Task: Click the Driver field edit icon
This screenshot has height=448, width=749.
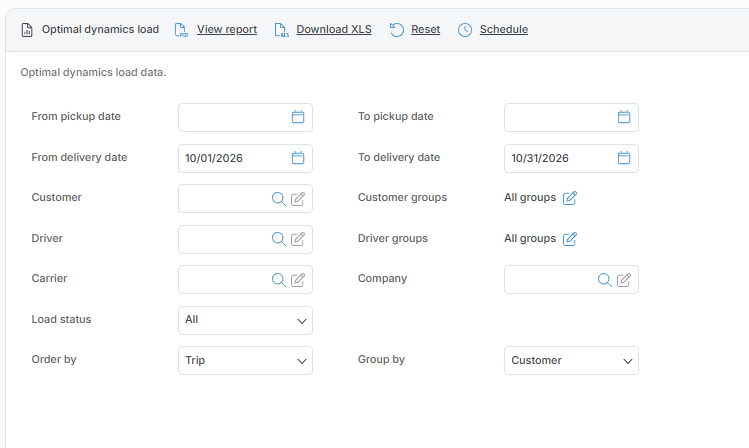Action: pos(298,239)
